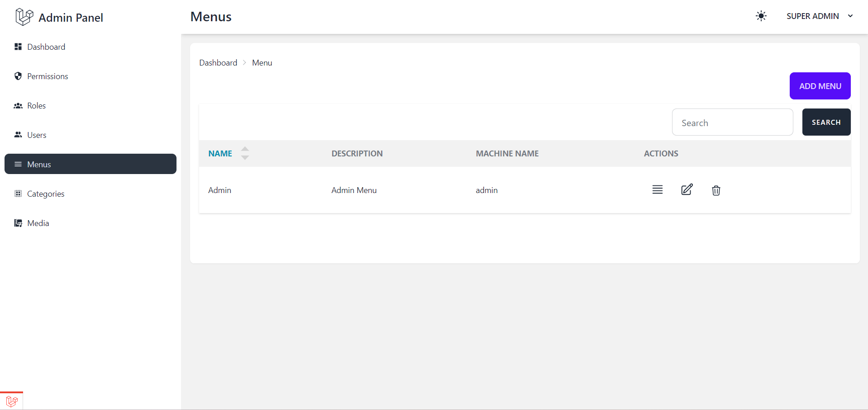This screenshot has height=410, width=868.
Task: Click the Roles group icon
Action: 18,106
